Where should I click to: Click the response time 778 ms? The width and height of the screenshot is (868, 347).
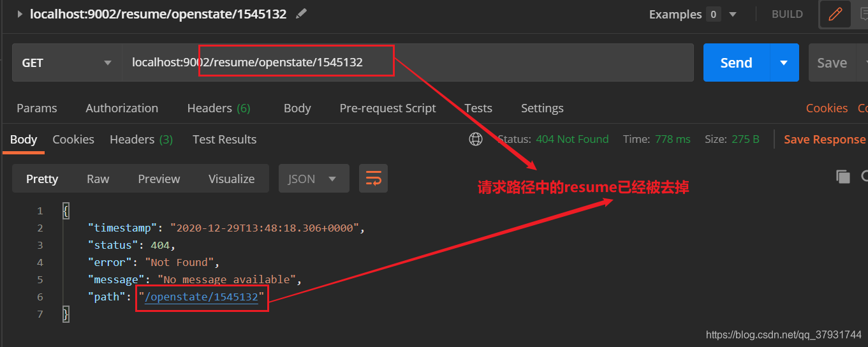pyautogui.click(x=672, y=139)
